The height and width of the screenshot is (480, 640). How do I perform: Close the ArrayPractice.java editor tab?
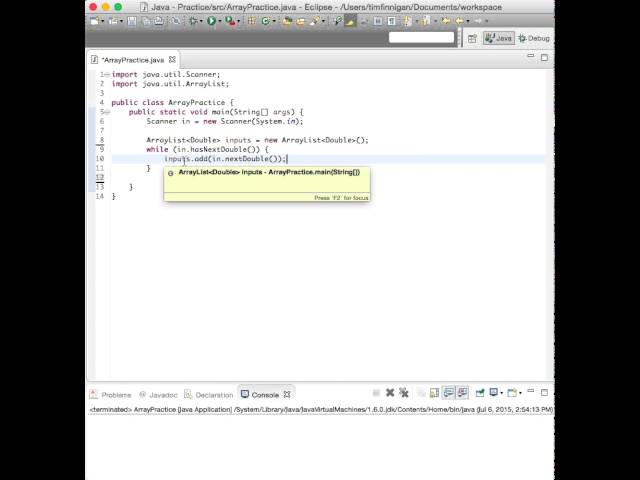(172, 60)
